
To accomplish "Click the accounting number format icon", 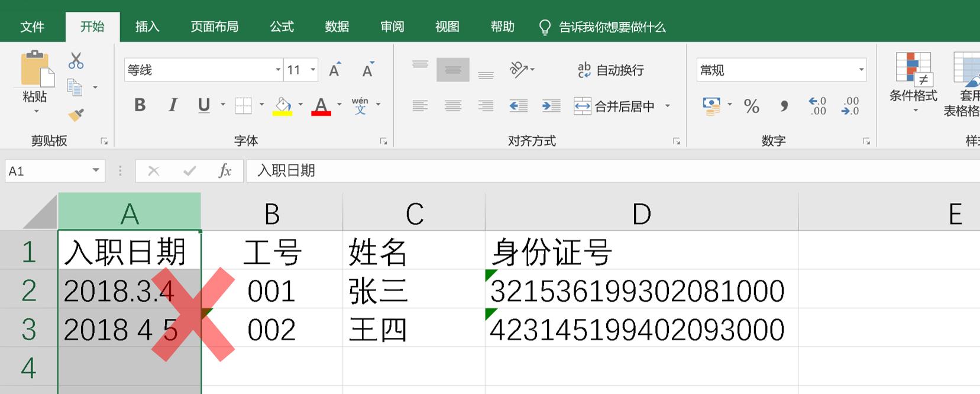I will point(711,106).
